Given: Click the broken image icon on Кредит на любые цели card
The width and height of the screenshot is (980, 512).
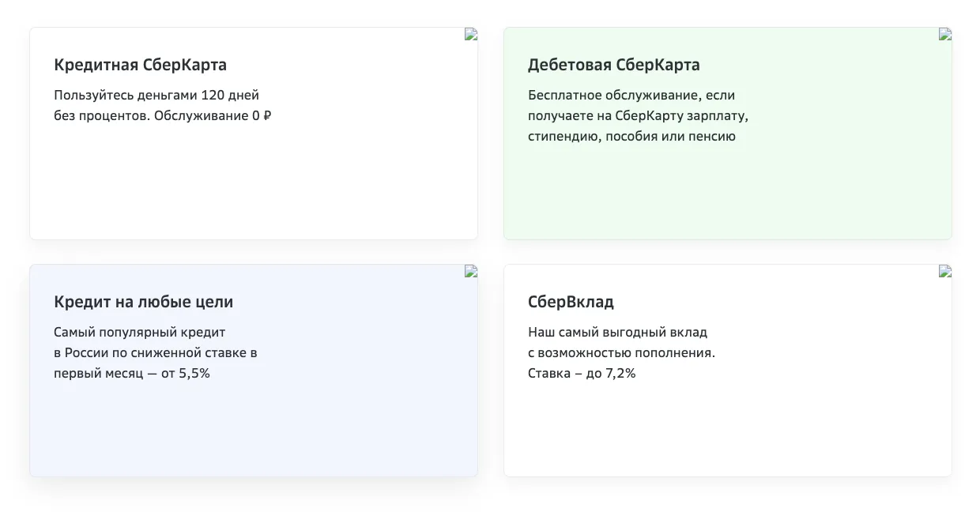Looking at the screenshot, I should click(471, 271).
